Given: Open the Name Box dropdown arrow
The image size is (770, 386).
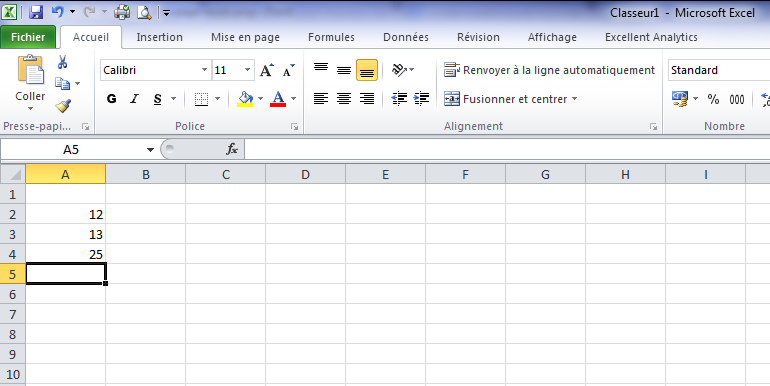Looking at the screenshot, I should [x=150, y=150].
